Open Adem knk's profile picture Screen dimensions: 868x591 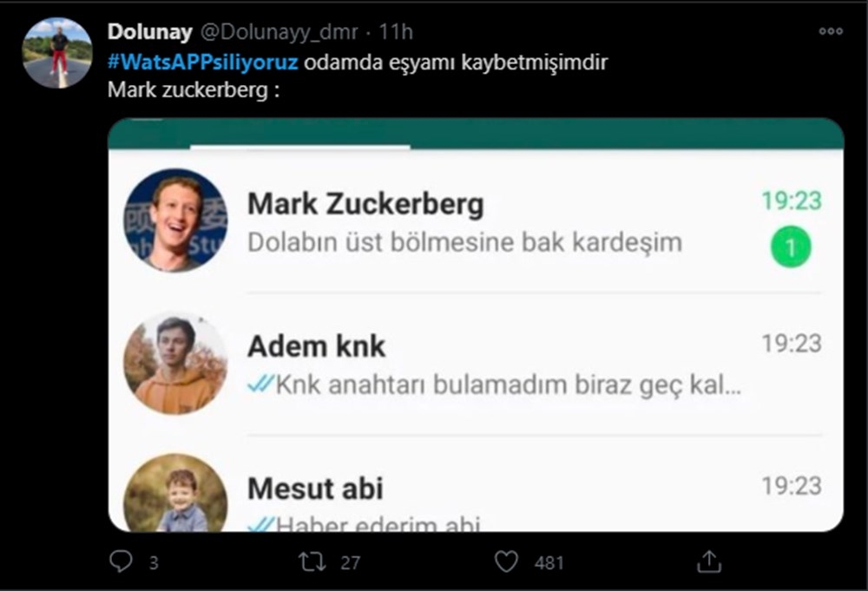(x=176, y=362)
